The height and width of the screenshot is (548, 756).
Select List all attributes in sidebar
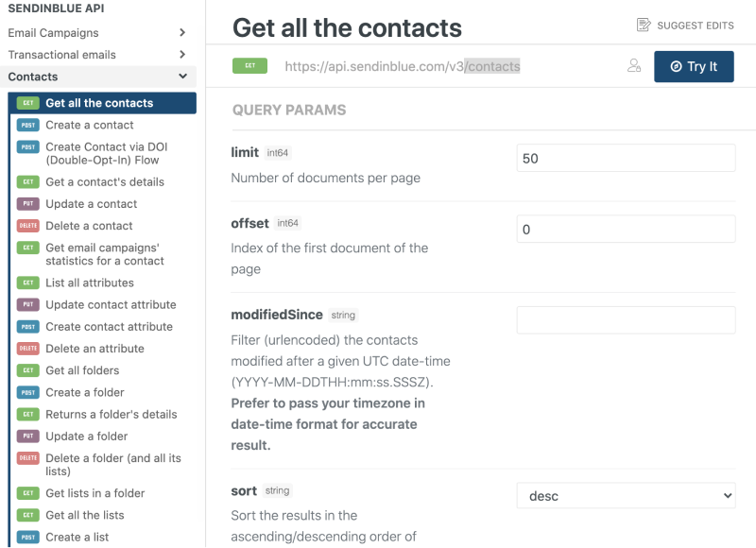(x=90, y=283)
